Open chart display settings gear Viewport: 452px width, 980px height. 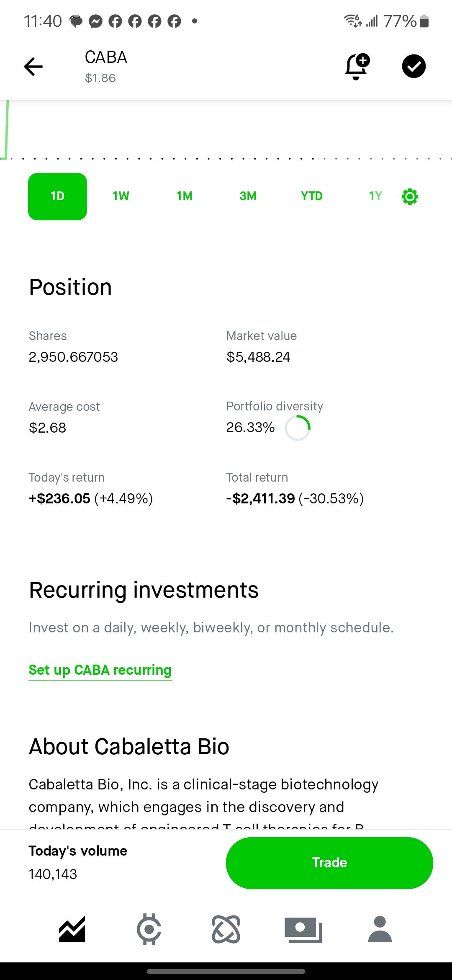point(409,196)
